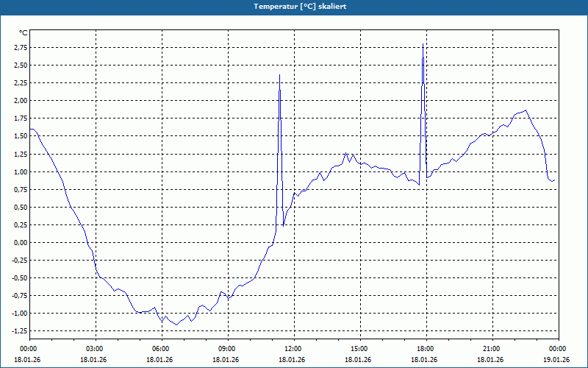This screenshot has width=588, height=368.
Task: Click the 21:00 time axis label
Action: [492, 349]
